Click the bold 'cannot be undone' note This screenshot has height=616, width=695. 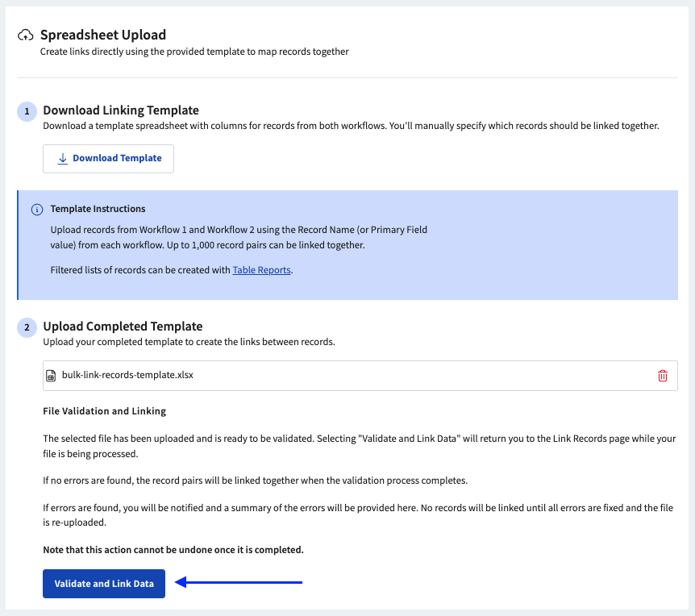[173, 550]
